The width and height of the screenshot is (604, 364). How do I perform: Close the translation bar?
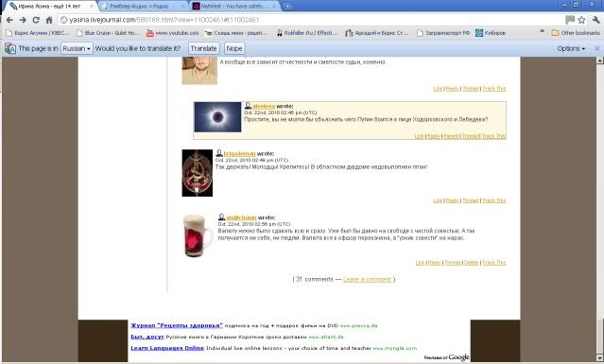coord(597,48)
